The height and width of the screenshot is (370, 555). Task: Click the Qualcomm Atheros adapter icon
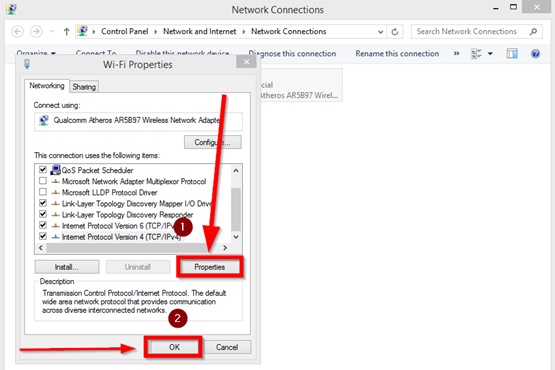(44, 120)
